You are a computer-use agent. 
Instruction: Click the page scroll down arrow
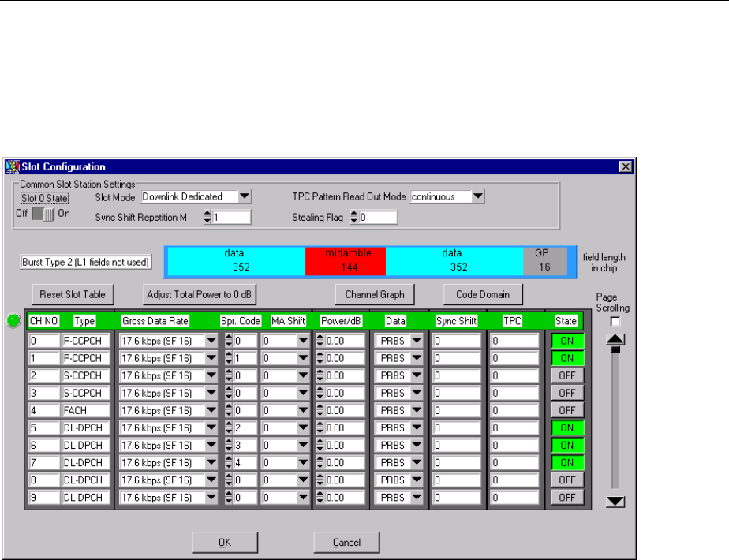coord(615,502)
